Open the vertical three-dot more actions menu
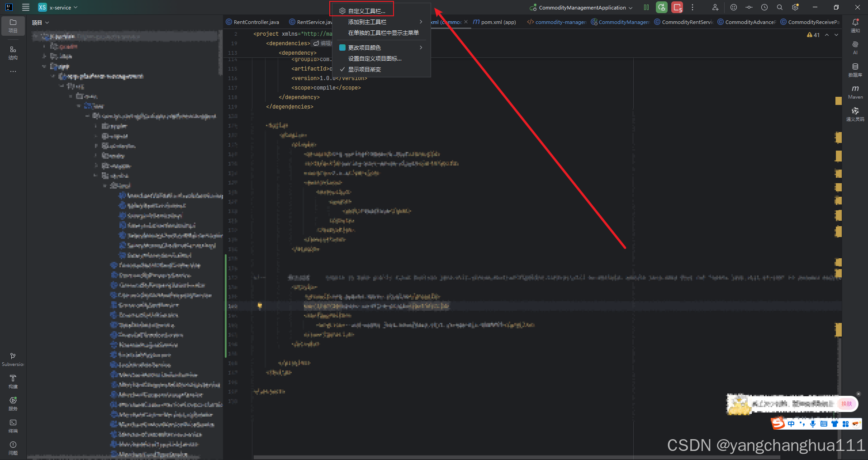Screen dimensions: 868x460 (693, 7)
